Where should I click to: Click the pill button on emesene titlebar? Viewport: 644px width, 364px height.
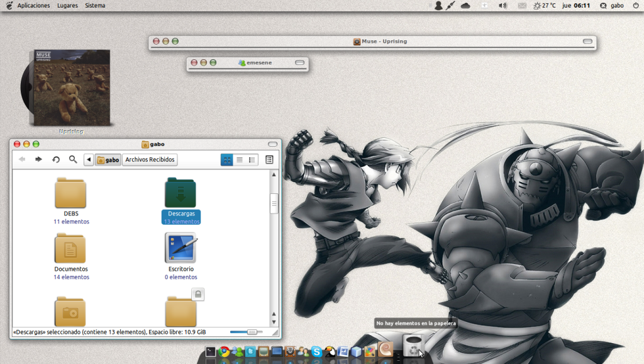tap(300, 62)
